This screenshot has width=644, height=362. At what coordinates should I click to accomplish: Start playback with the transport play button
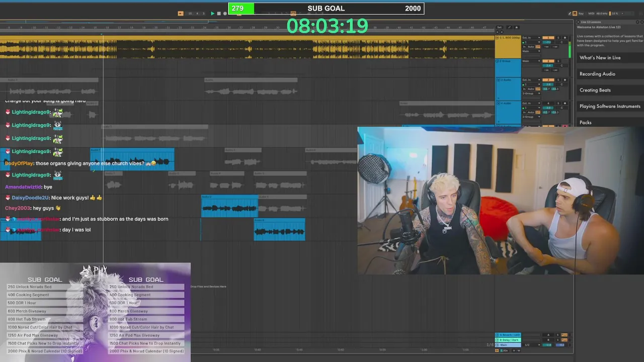[x=212, y=14]
